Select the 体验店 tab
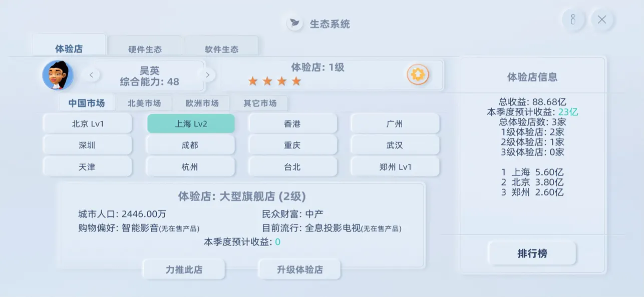Viewport: 644px width, 297px height. pos(69,46)
